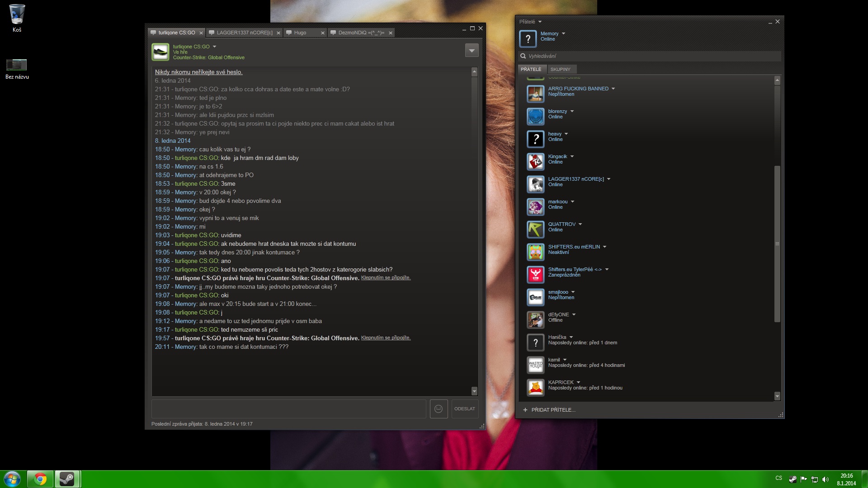Click first Klepnutím se připojíte link at 19:07
This screenshot has width=868, height=488.
coord(386,277)
